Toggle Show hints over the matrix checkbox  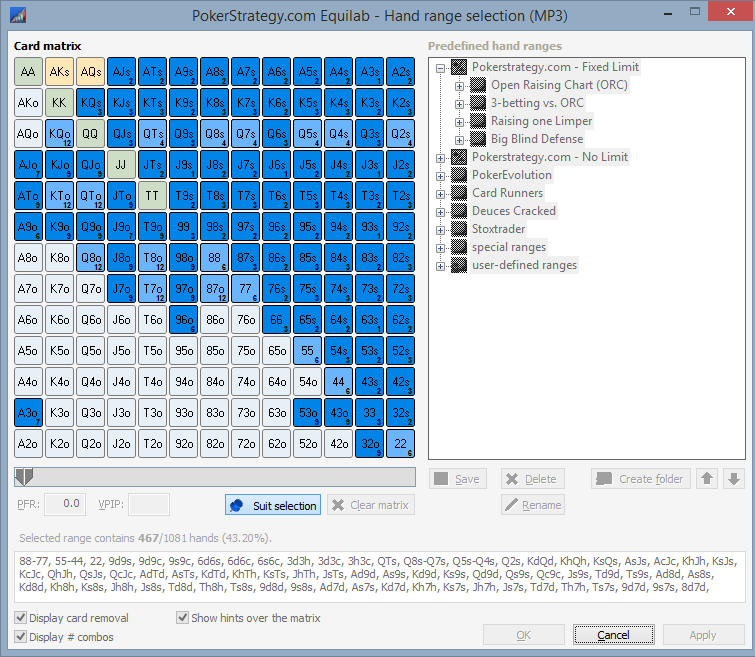coord(182,618)
